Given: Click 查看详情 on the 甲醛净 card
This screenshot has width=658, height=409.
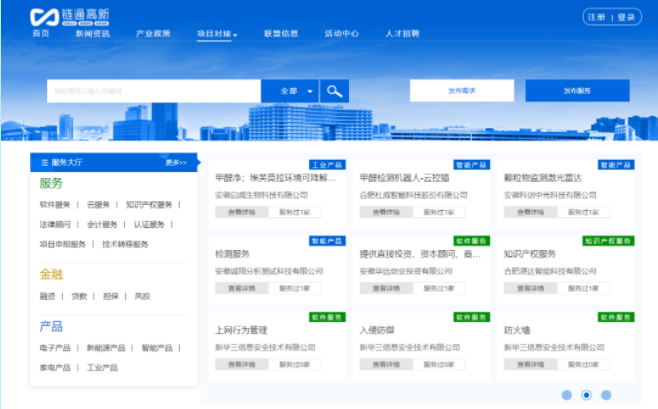Looking at the screenshot, I should point(242,212).
